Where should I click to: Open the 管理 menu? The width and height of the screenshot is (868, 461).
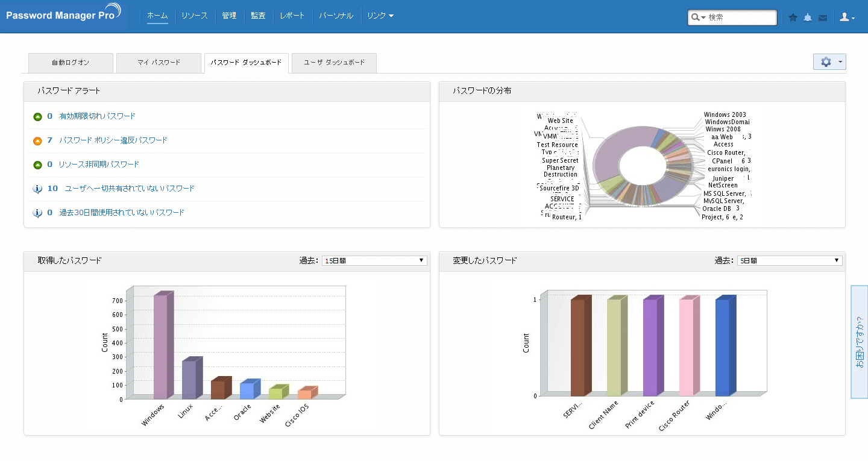[229, 16]
